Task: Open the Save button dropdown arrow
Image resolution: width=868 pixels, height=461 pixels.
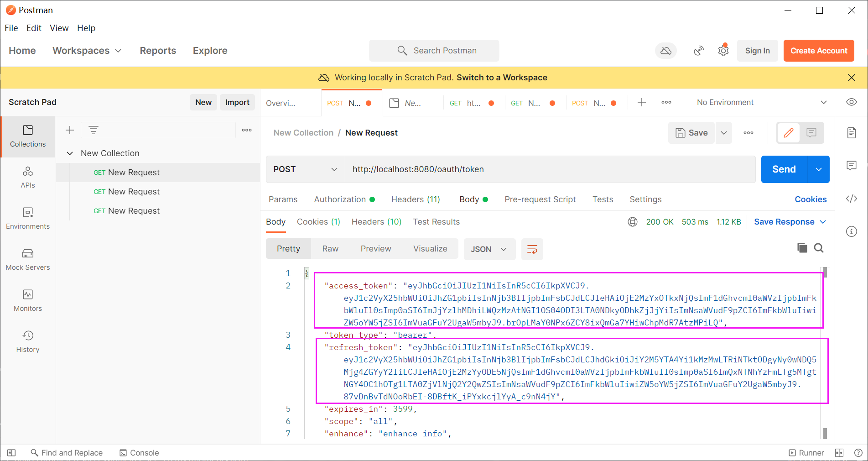Action: pos(724,133)
